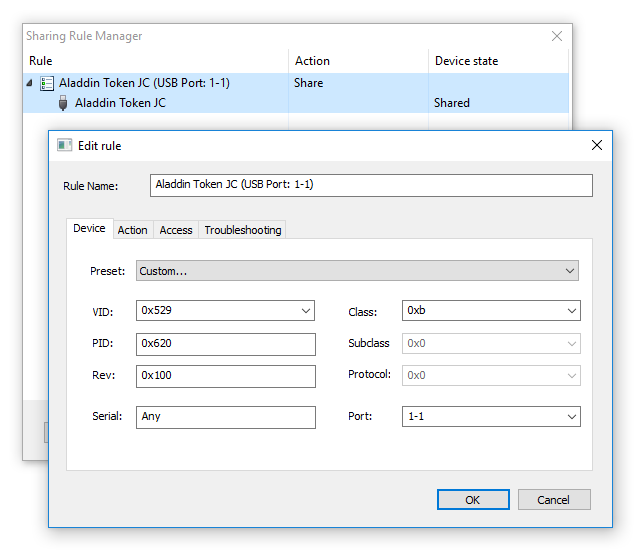Select the Aladdin Token JC (USB Port: 1-1) rule row
Image resolution: width=640 pixels, height=555 pixels.
click(296, 83)
